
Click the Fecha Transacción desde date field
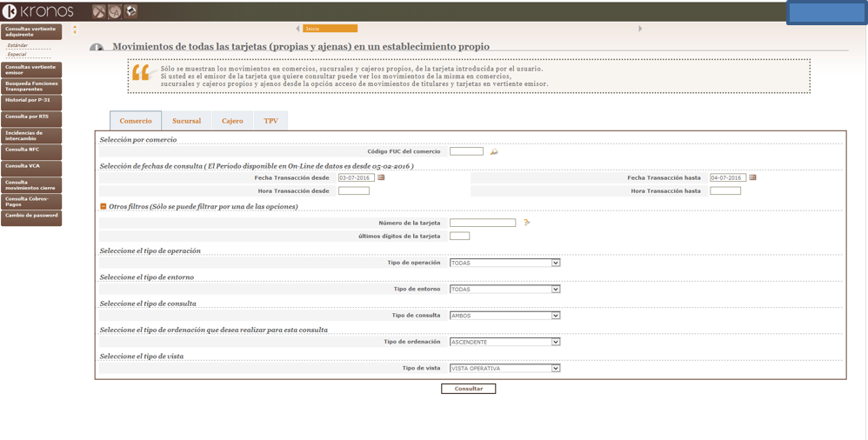pos(357,177)
